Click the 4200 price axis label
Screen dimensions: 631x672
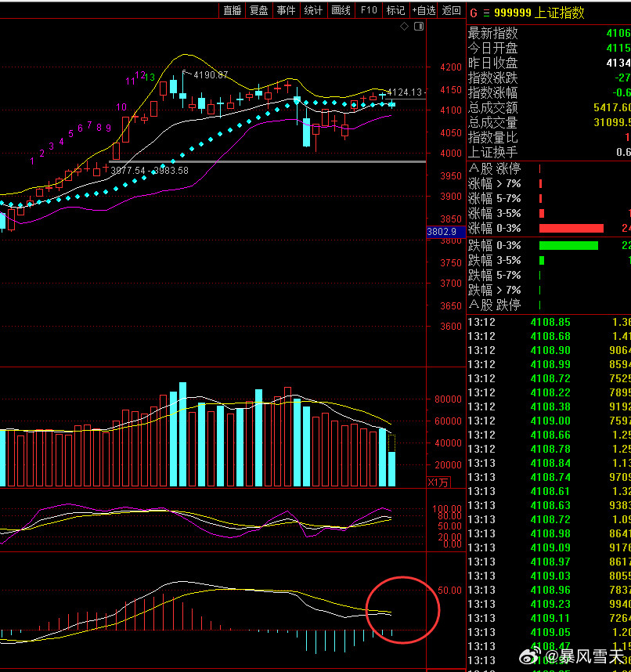pos(451,67)
